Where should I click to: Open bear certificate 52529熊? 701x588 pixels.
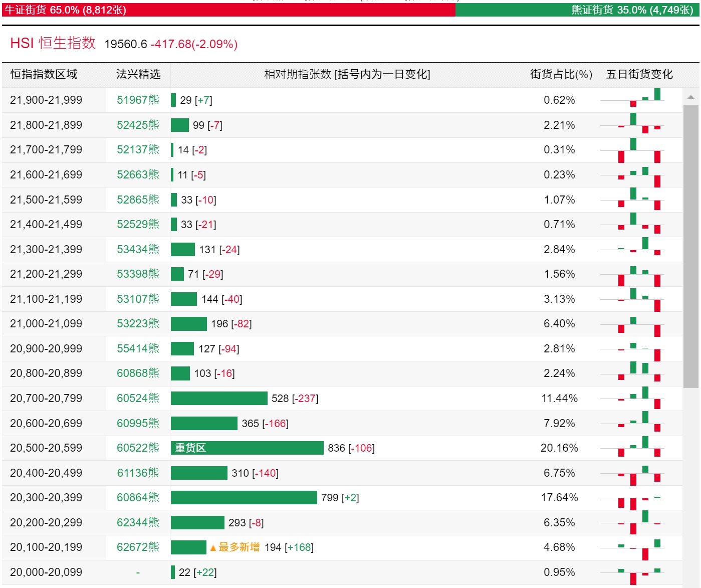pyautogui.click(x=138, y=224)
